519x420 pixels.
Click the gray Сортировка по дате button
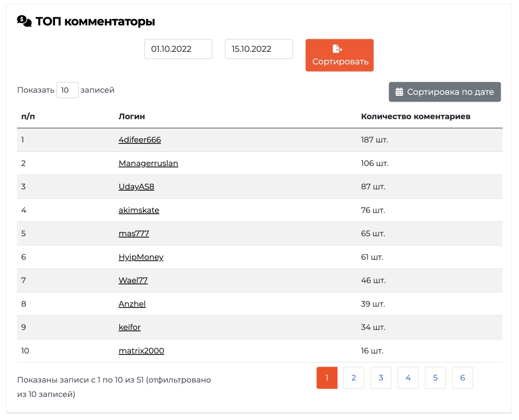pos(445,92)
